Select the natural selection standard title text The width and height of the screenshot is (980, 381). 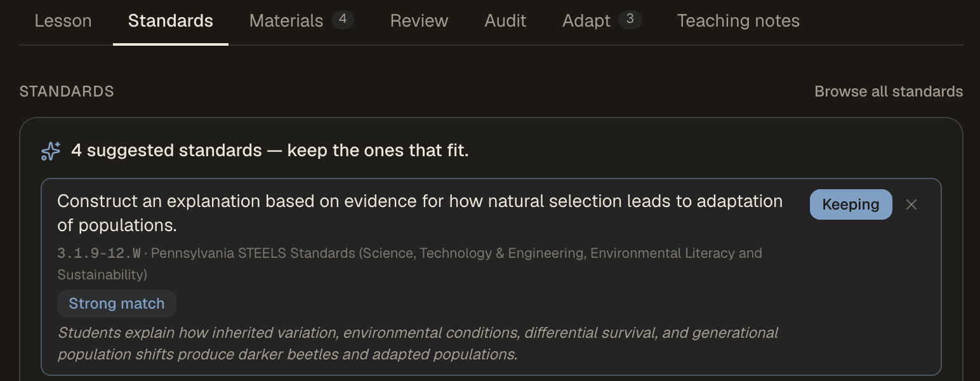point(420,213)
